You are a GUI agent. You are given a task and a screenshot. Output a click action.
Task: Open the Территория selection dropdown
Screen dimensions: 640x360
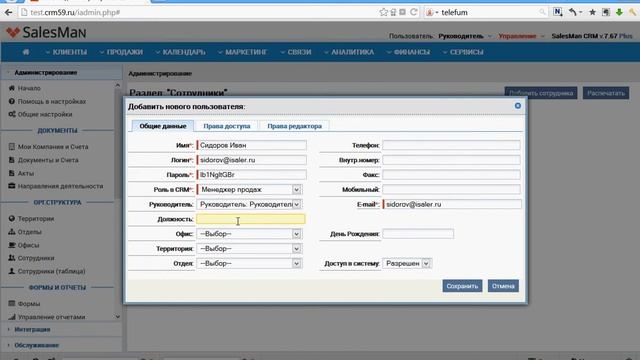249,249
